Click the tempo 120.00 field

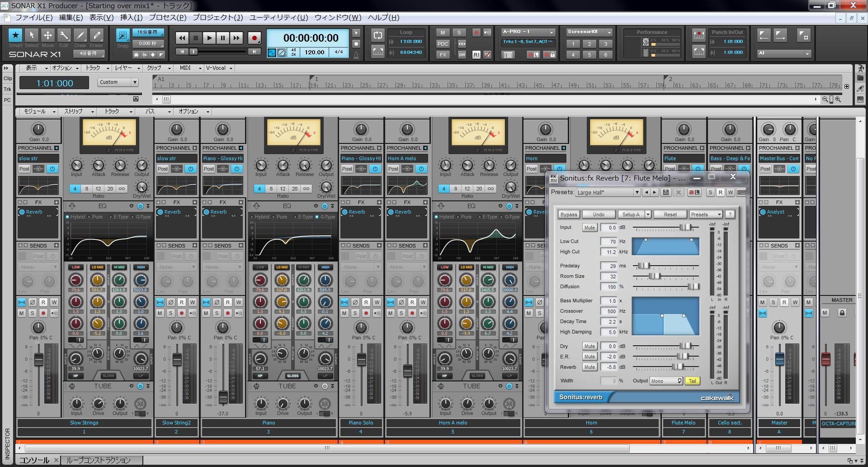[314, 52]
